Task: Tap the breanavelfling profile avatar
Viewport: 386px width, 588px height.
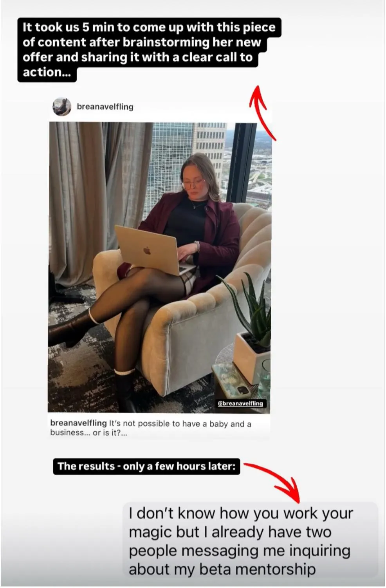Action: coord(62,107)
